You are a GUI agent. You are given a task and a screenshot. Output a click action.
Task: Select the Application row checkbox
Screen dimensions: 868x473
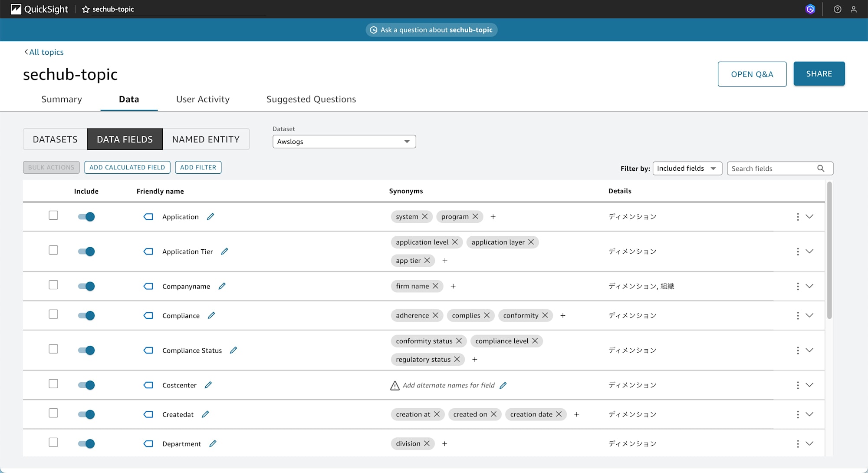point(53,215)
